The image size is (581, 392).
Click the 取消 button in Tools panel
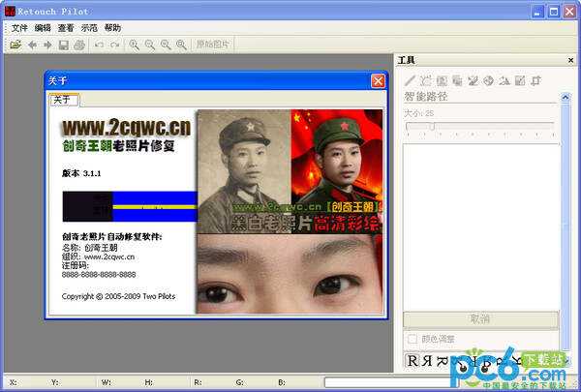tap(480, 319)
